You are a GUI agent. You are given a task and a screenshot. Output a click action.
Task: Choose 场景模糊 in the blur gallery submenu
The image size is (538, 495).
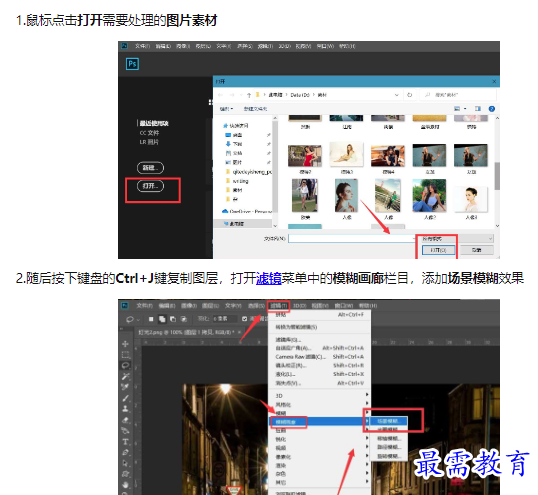tap(389, 421)
